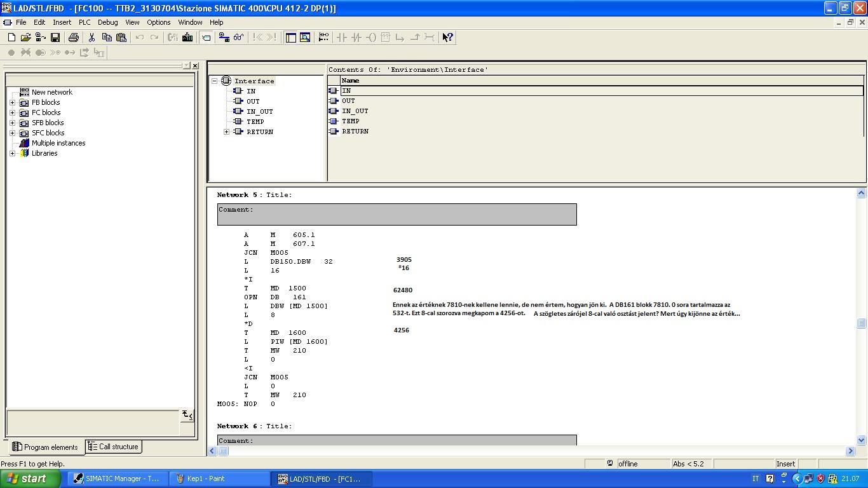Click the Monitor eyeglasses icon
This screenshot has width=868, height=488.
pos(239,37)
